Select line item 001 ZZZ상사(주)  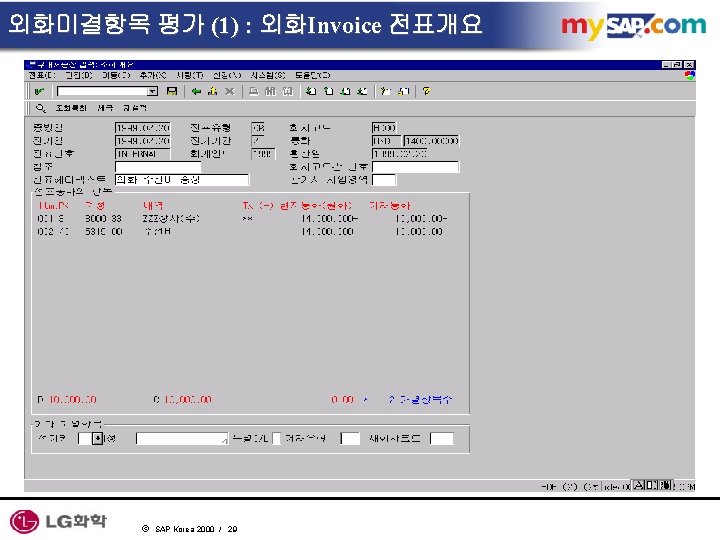click(x=242, y=219)
